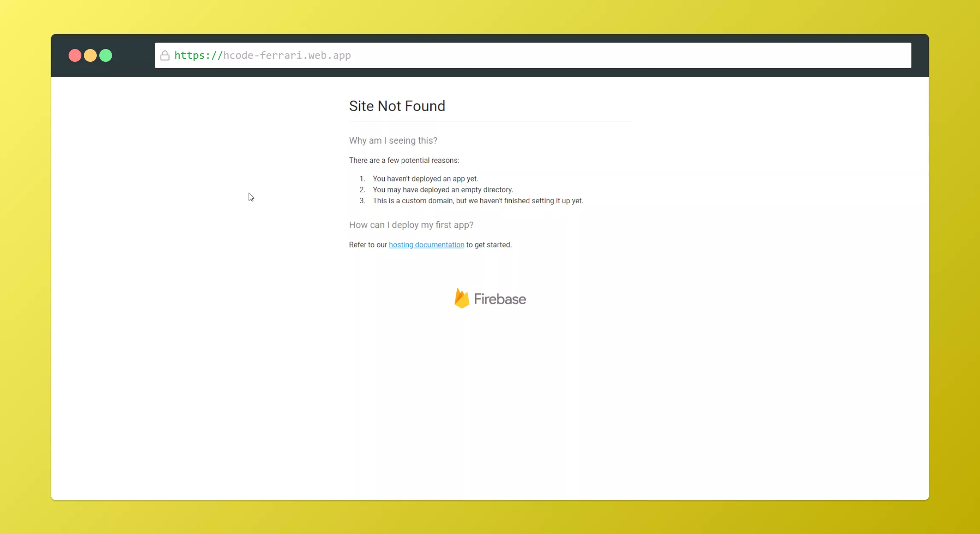Viewport: 980px width, 534px height.
Task: Click 'You may have deployed an empty directory' item
Action: [443, 190]
